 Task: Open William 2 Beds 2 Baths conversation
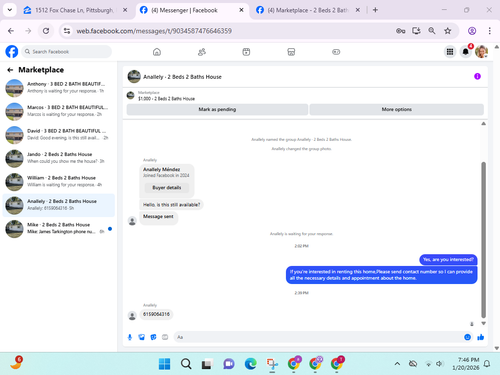(59, 182)
